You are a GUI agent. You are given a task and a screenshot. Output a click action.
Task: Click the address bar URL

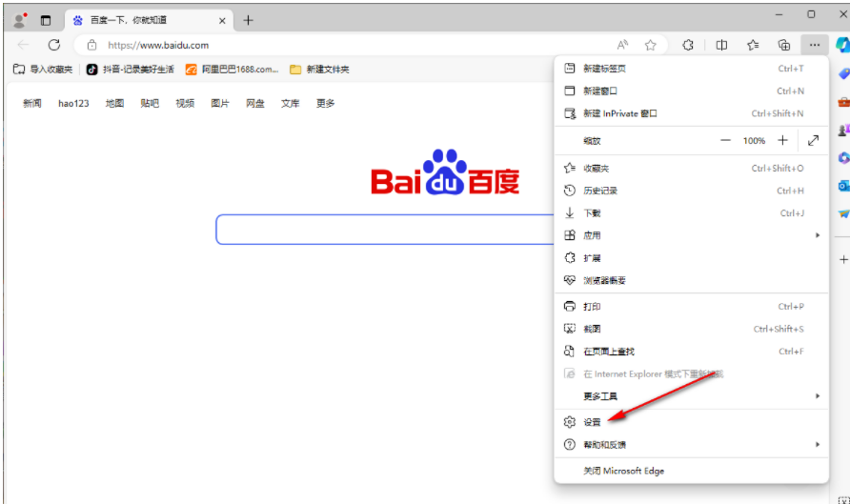click(x=158, y=45)
